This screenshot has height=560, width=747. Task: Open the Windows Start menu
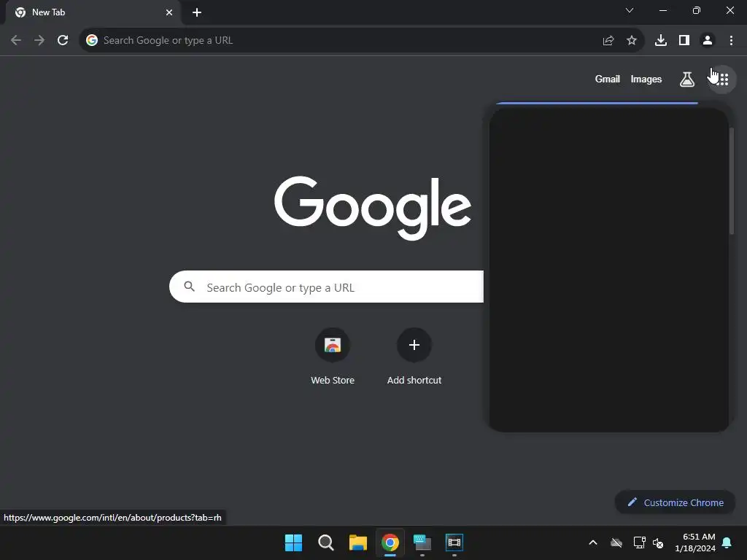(x=293, y=542)
